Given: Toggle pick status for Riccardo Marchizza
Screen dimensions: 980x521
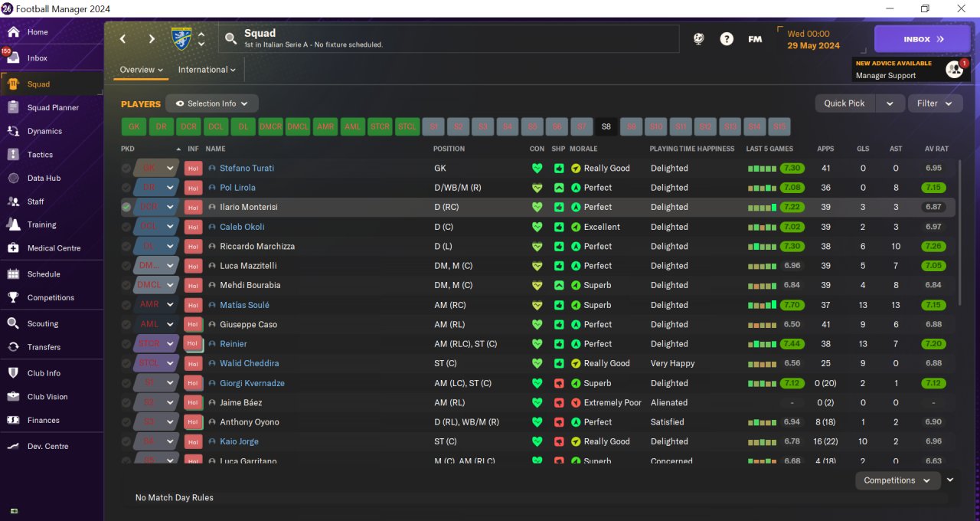Looking at the screenshot, I should click(126, 247).
